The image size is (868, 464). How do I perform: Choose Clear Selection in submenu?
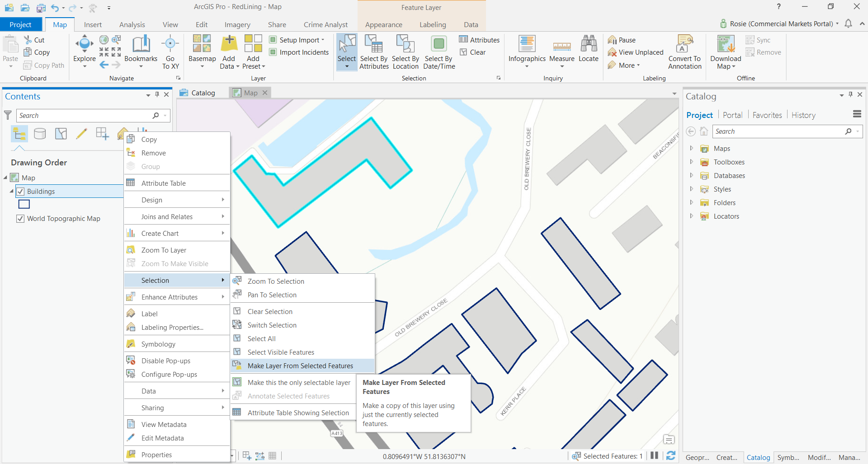click(302, 312)
